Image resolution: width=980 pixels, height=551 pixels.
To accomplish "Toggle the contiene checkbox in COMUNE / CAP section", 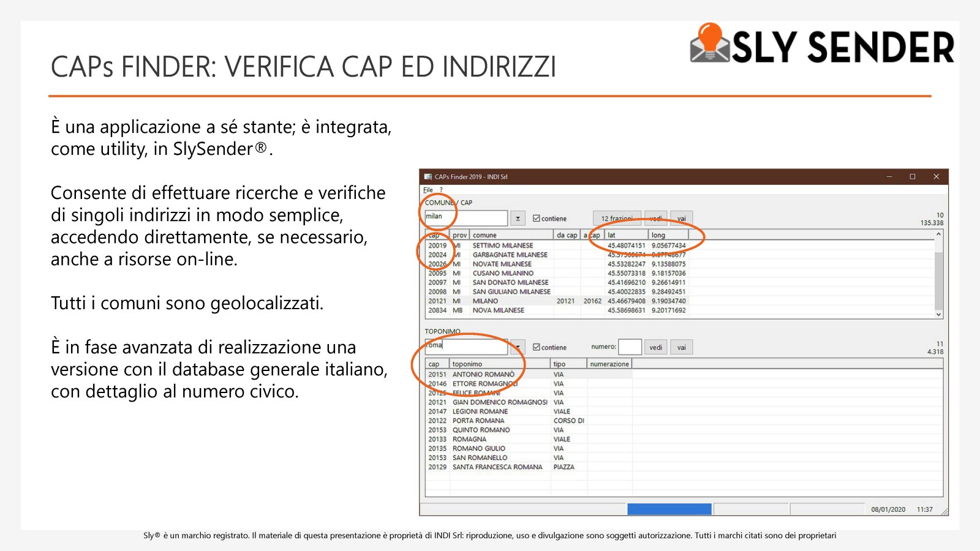I will tap(537, 219).
